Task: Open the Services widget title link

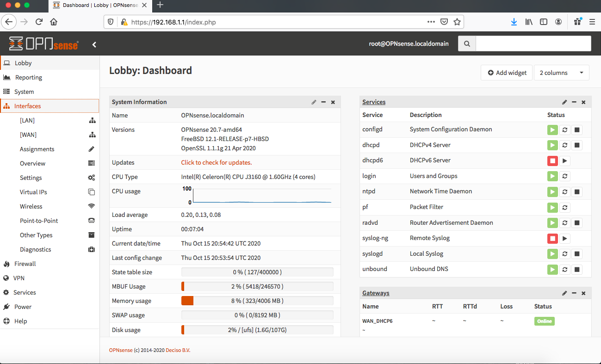Action: pos(374,102)
